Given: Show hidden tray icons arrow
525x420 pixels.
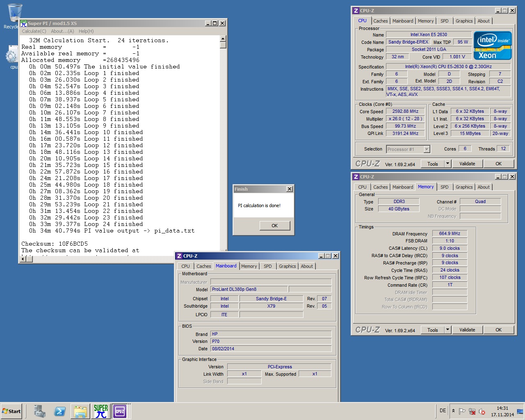Looking at the screenshot, I should [453, 411].
